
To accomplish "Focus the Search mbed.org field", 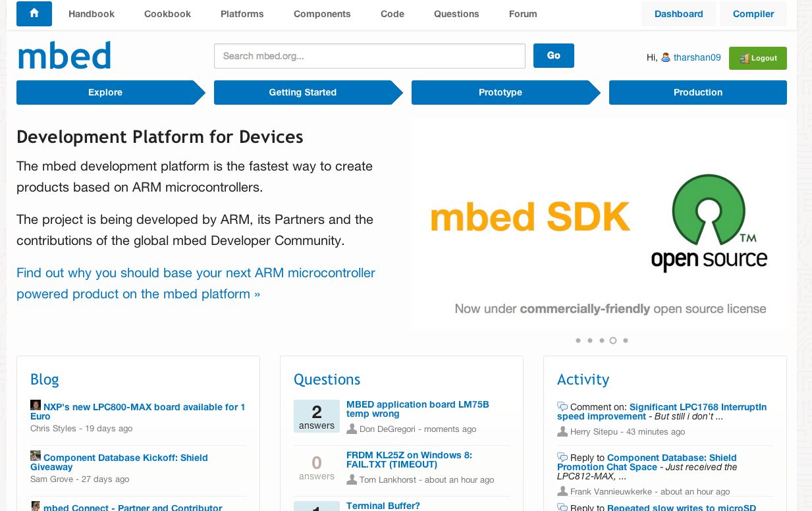I will point(369,56).
